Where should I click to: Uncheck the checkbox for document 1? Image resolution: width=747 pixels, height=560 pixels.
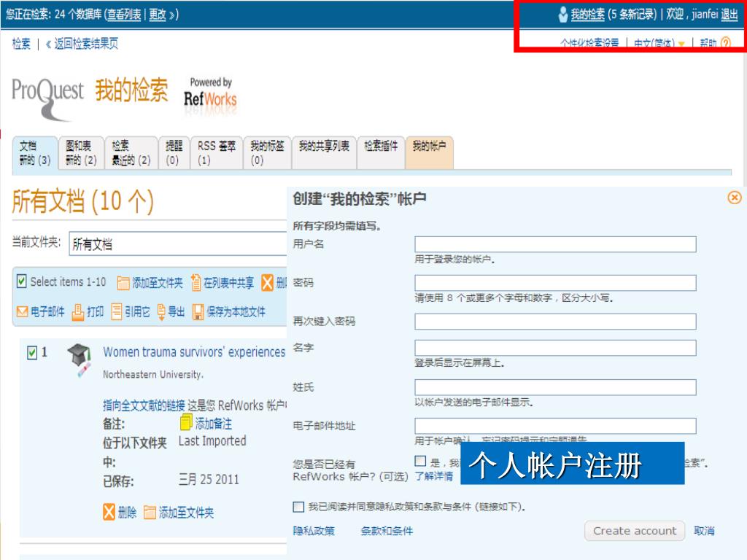31,353
